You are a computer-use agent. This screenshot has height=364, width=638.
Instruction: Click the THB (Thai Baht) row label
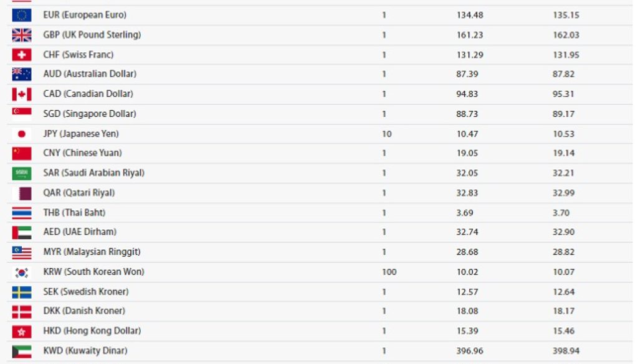pyautogui.click(x=74, y=213)
